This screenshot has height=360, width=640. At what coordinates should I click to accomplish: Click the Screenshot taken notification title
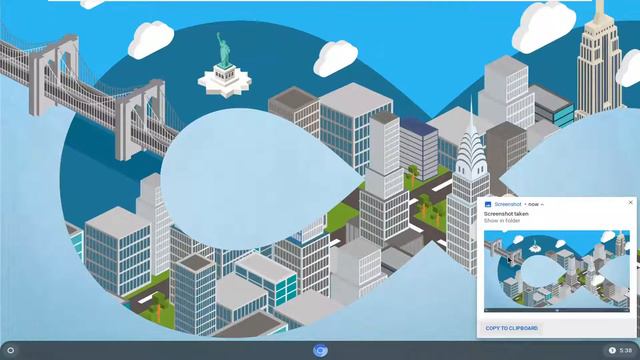tap(506, 214)
